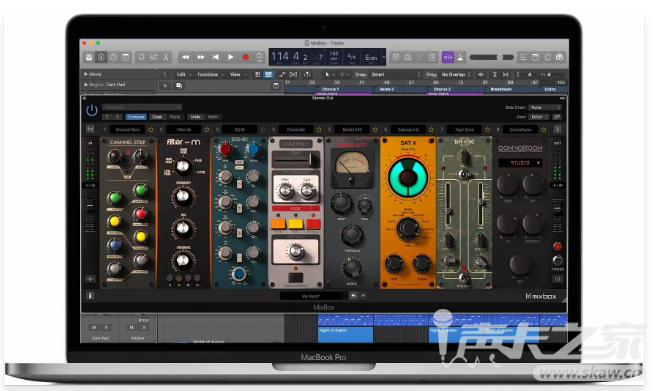This screenshot has width=656, height=391.
Task: Open the Side Chain dropdown
Action: pyautogui.click(x=545, y=107)
